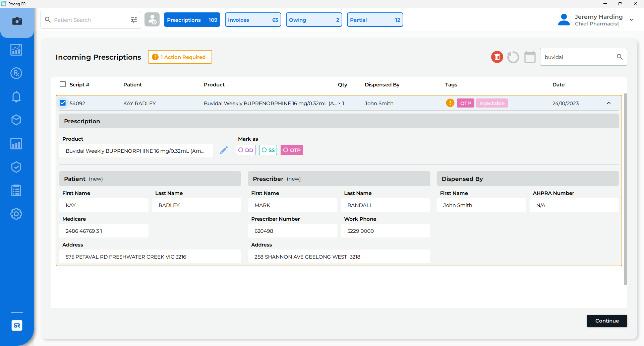Open the settings gear in sidebar
The image size is (644, 346).
16,214
